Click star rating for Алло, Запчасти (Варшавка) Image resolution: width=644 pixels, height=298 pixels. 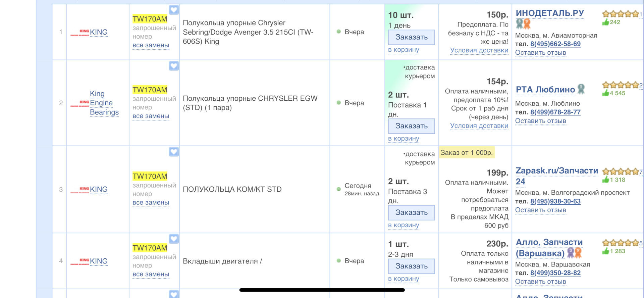pyautogui.click(x=621, y=243)
